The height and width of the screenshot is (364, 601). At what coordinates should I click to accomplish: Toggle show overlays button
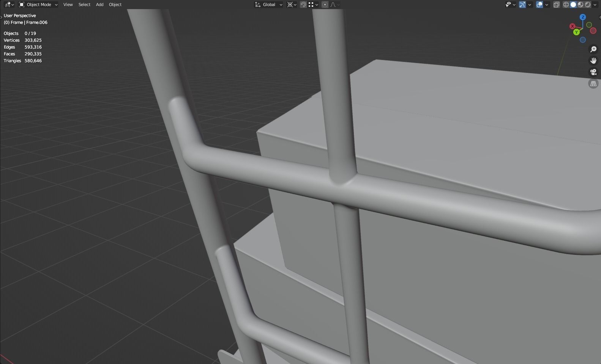click(539, 5)
